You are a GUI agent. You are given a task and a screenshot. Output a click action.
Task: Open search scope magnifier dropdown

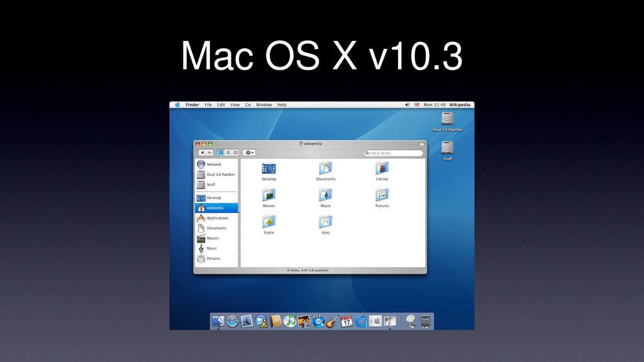tap(367, 153)
